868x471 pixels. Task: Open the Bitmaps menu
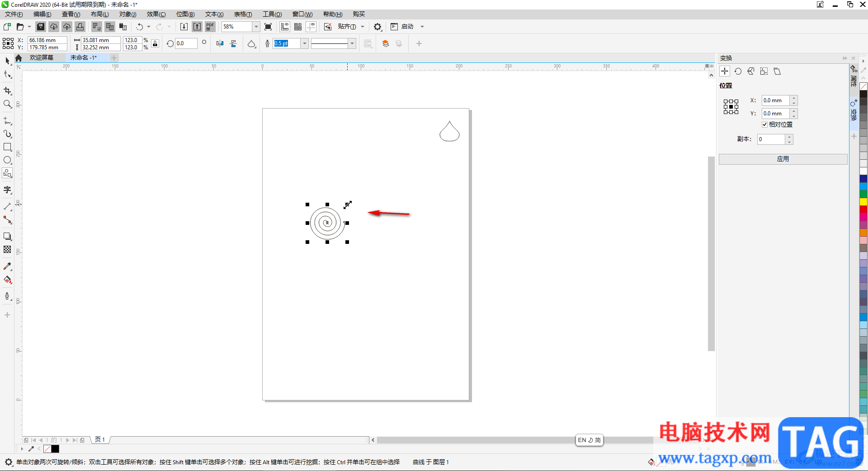(x=185, y=14)
